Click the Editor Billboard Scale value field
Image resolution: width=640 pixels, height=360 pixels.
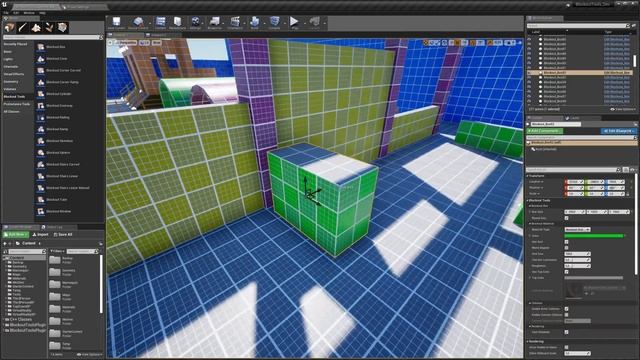(x=577, y=353)
